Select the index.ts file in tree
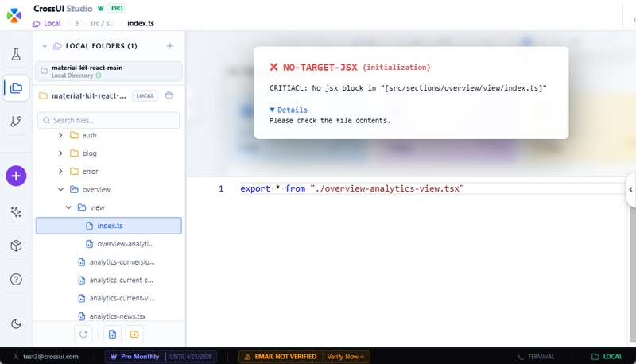636x364 pixels. click(x=108, y=226)
